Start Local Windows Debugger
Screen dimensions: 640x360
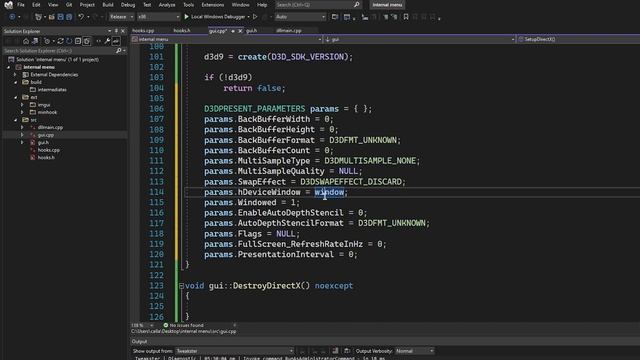215,17
